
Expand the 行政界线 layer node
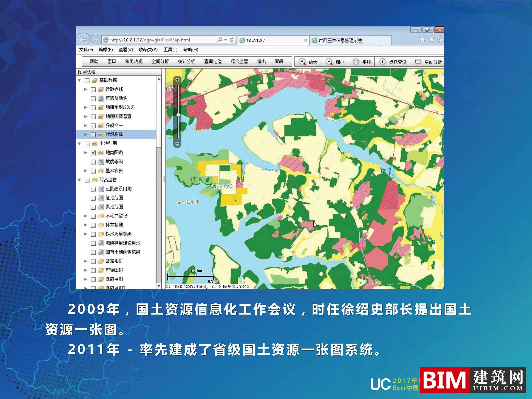[85, 89]
